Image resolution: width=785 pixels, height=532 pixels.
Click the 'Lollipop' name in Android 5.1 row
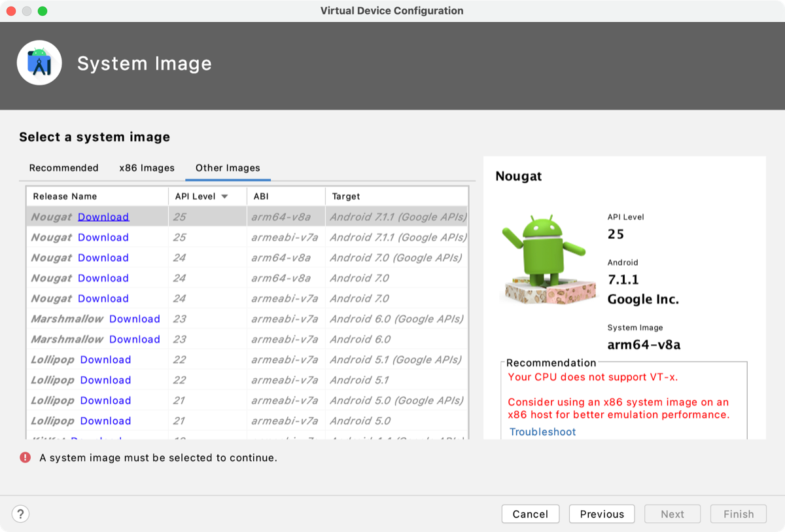tap(52, 380)
